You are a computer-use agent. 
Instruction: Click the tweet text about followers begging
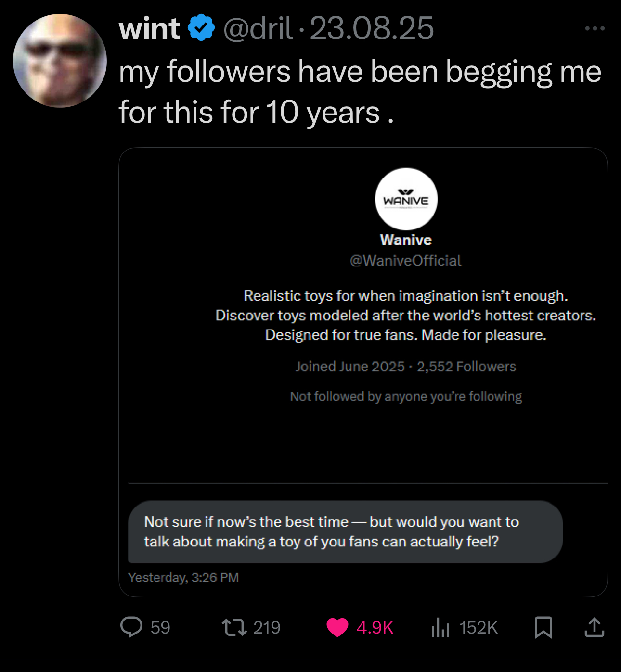pyautogui.click(x=360, y=92)
